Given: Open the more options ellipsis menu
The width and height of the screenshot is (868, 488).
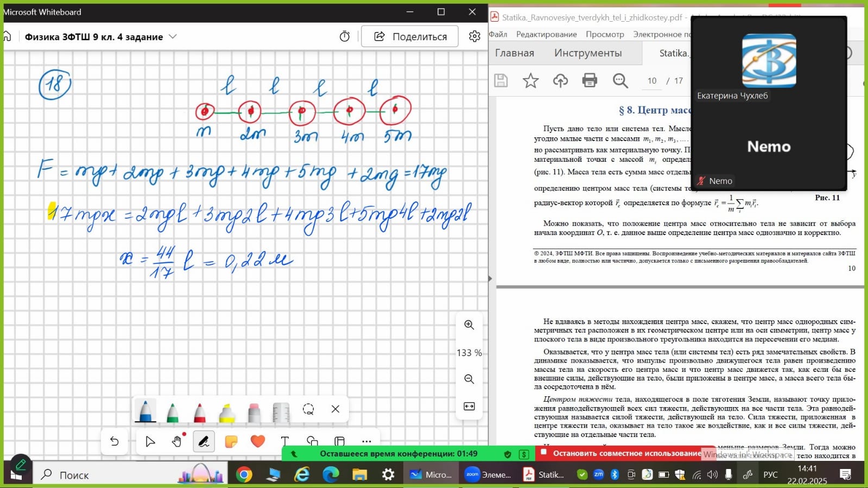Looking at the screenshot, I should pyautogui.click(x=366, y=441).
